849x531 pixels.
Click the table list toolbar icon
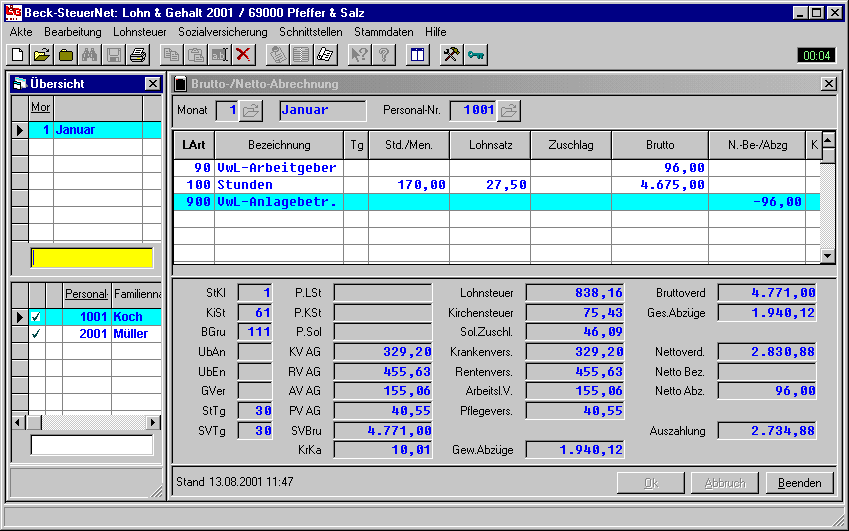(301, 55)
